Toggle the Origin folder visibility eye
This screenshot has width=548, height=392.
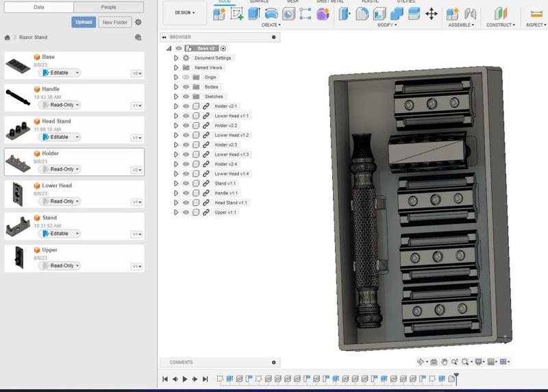point(186,77)
